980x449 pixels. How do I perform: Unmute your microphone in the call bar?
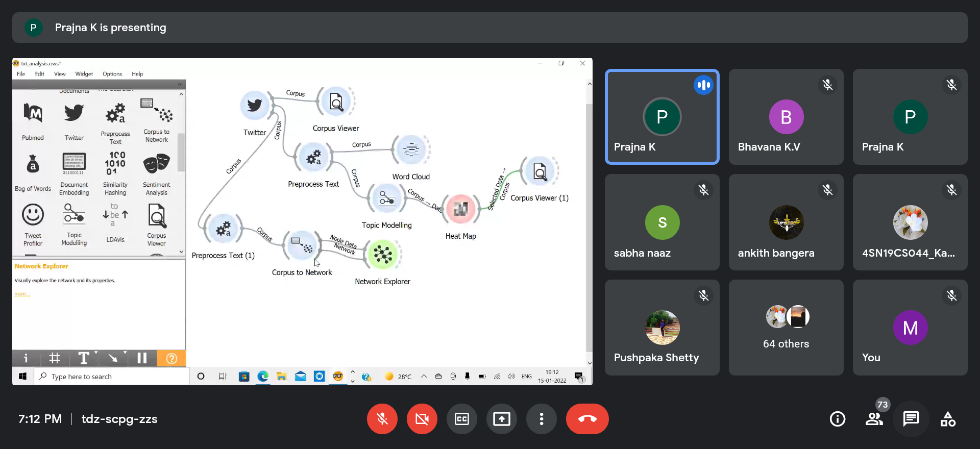(x=382, y=419)
